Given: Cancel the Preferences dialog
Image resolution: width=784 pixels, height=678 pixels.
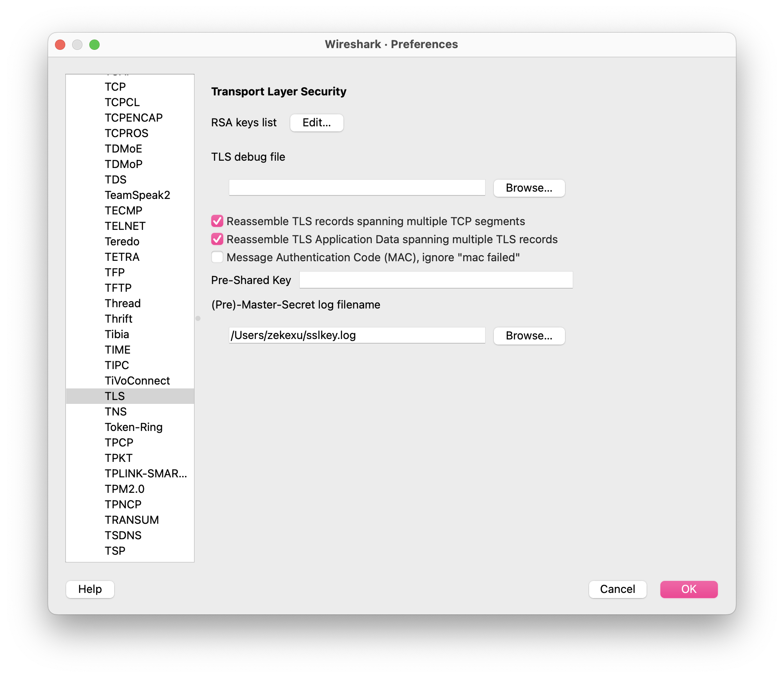Looking at the screenshot, I should pos(617,589).
